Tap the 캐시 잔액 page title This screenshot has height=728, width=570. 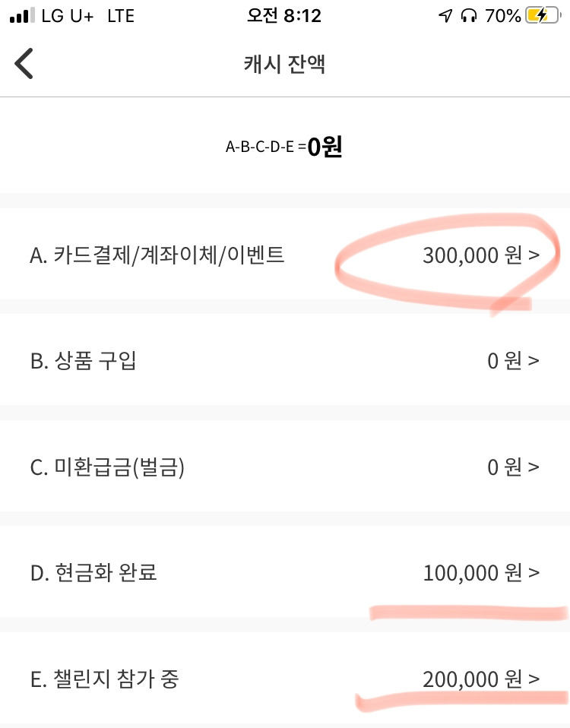(284, 64)
